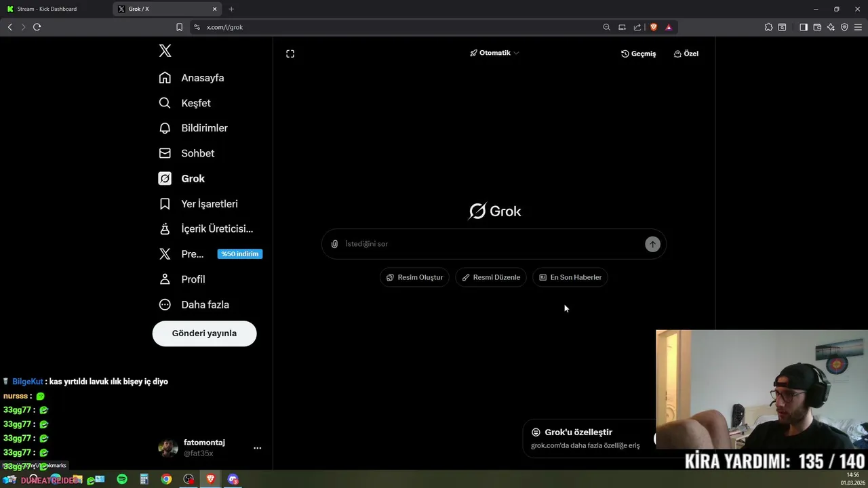Open İçerik Üreticisi menu item
The image size is (868, 488).
point(205,229)
